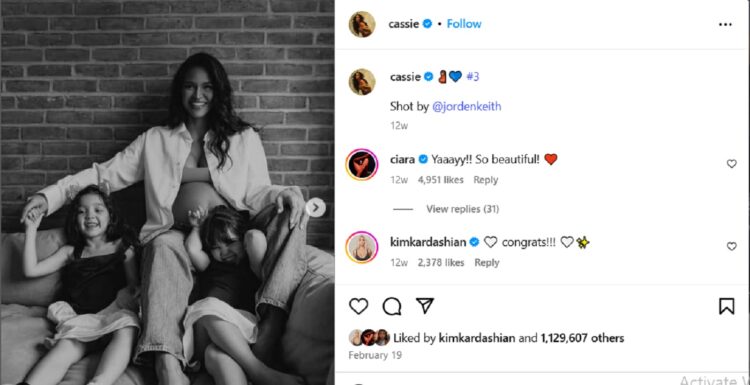Save post with bookmark icon
The height and width of the screenshot is (385, 750).
pos(726,306)
